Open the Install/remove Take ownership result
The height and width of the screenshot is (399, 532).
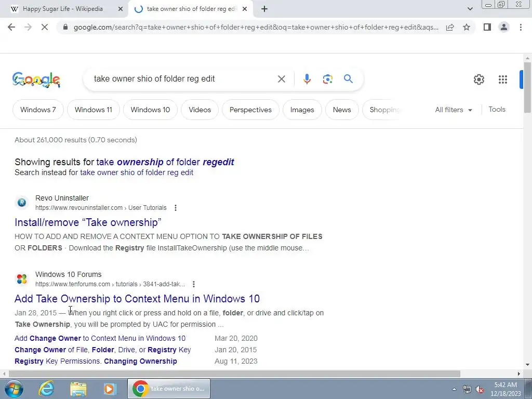click(x=88, y=222)
